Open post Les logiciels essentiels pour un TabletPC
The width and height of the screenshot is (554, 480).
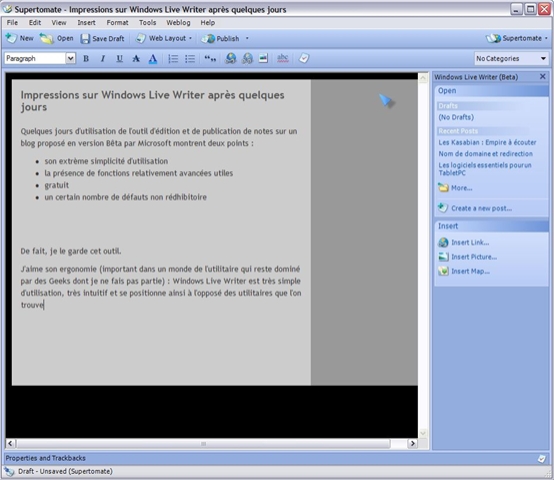coord(485,169)
